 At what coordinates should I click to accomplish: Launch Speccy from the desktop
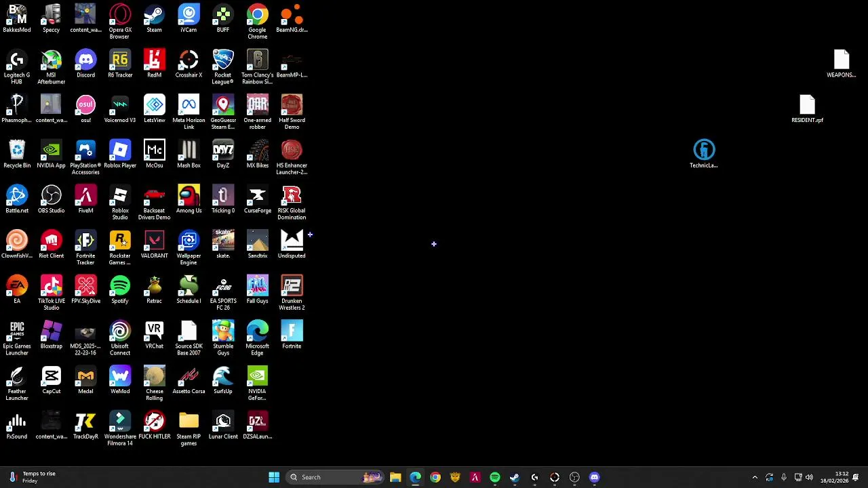pyautogui.click(x=52, y=18)
